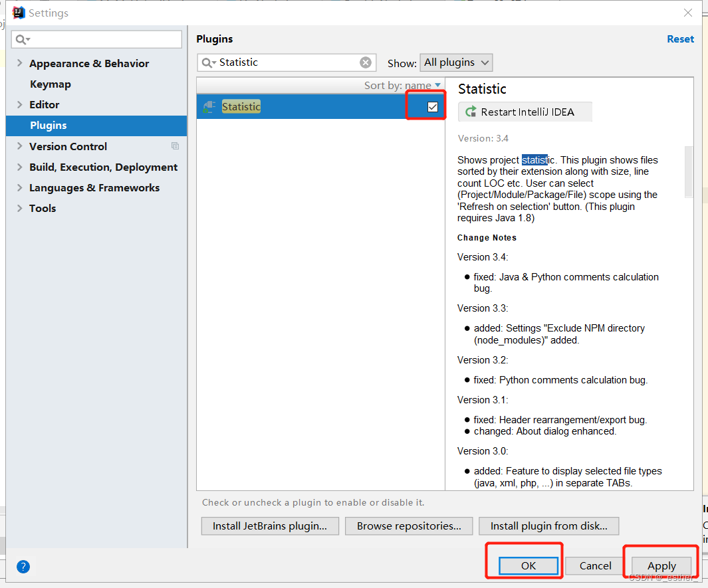Expand Build, Execution, Deployment node
Screen dimensions: 708x588
point(19,167)
